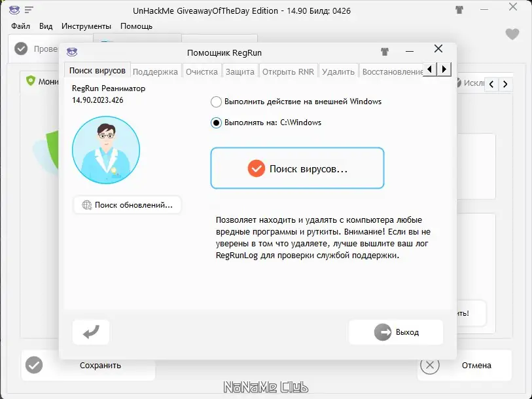Switch to the "Поддержка" tab
Viewport: 532px width, 399px height.
point(155,71)
